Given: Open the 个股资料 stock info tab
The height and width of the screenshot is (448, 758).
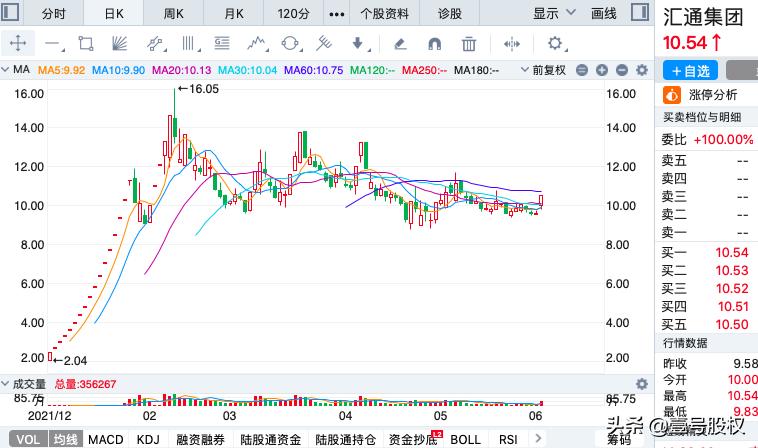Looking at the screenshot, I should click(384, 13).
